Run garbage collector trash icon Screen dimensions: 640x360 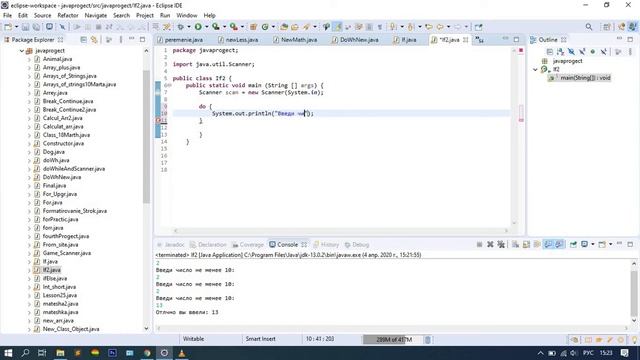tap(427, 340)
